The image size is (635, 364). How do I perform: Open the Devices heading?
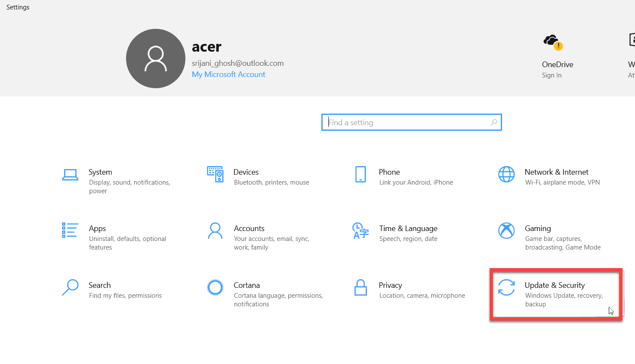[246, 172]
